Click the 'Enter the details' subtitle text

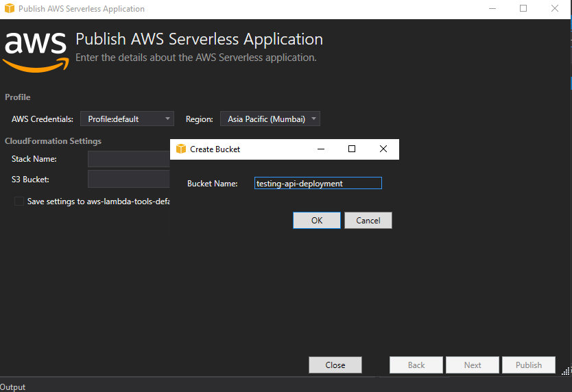coord(196,58)
